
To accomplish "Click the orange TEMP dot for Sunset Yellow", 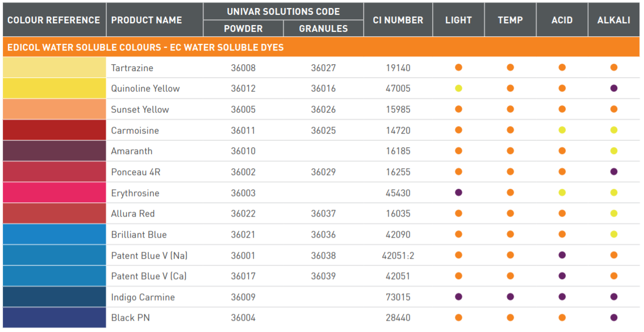I will point(510,109).
